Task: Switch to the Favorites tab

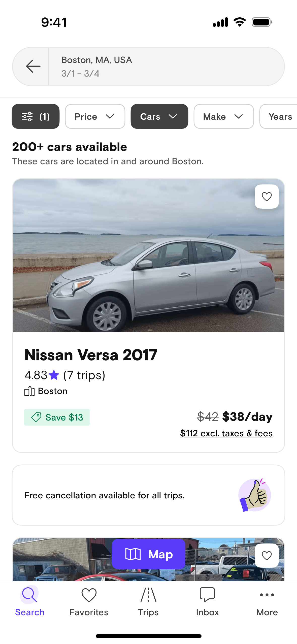Action: click(89, 601)
